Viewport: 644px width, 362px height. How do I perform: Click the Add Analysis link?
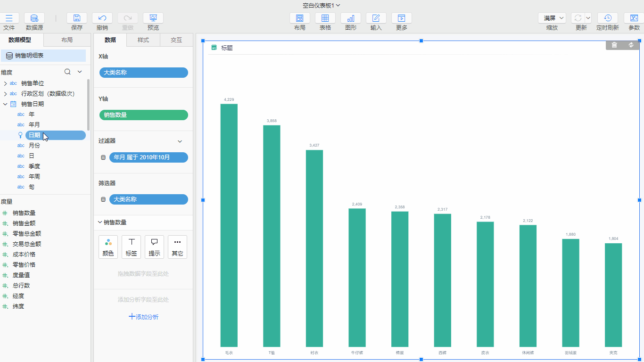(144, 317)
